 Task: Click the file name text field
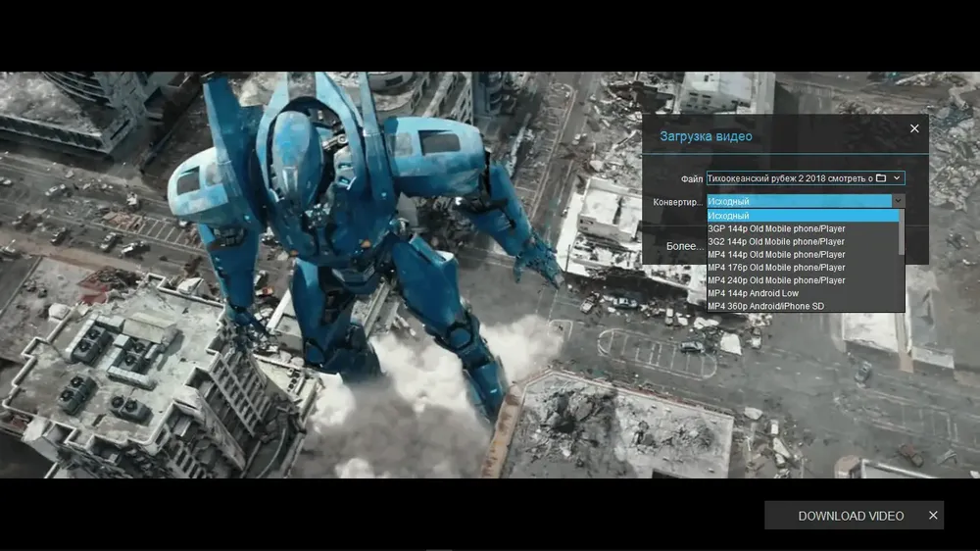click(x=790, y=178)
